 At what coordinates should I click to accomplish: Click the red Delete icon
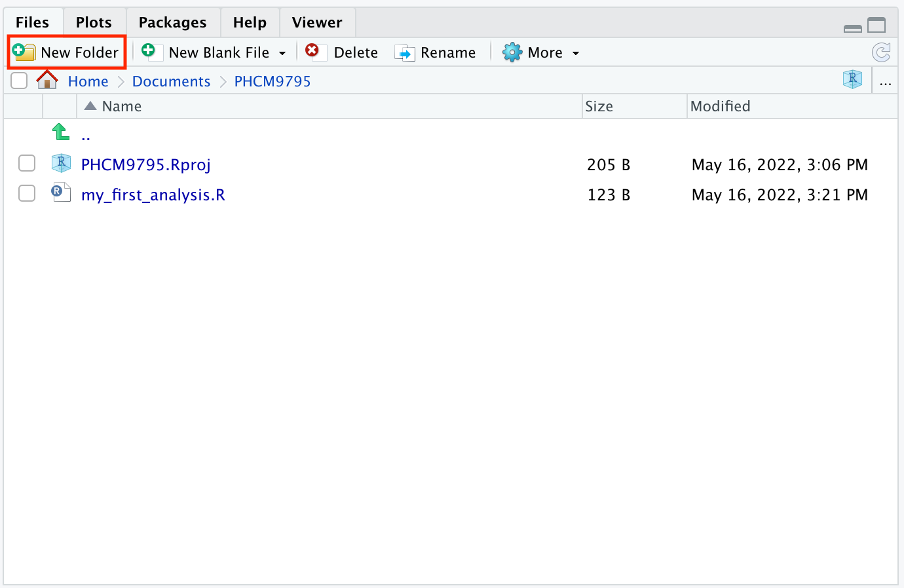point(313,51)
